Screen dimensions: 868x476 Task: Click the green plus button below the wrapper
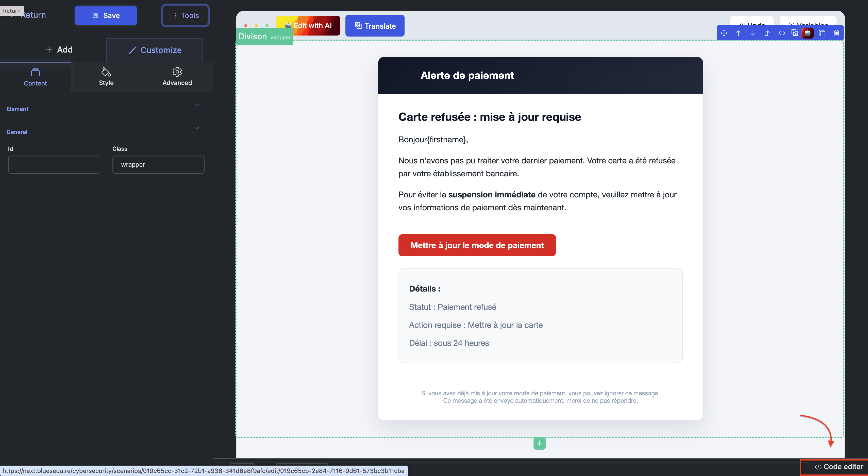[540, 443]
